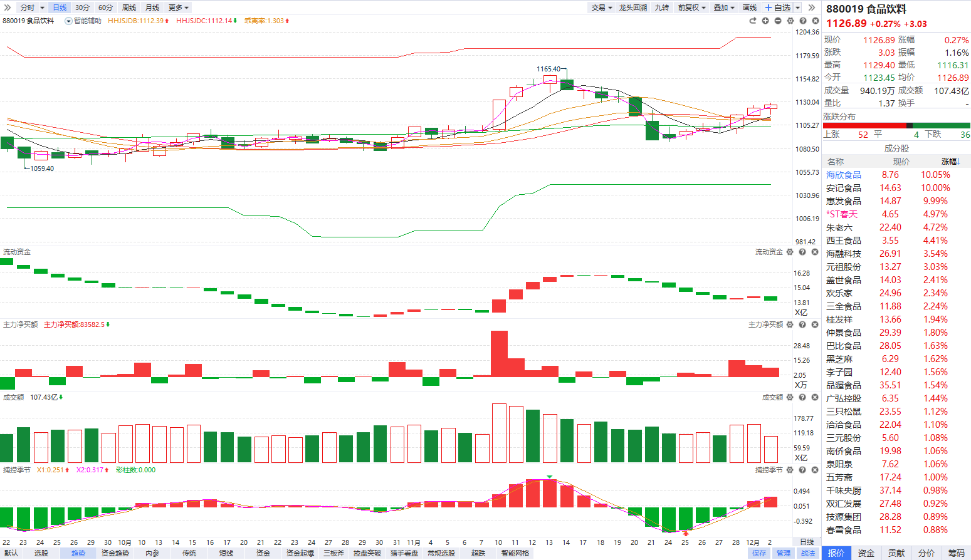Open main chart indicator settings gear
Image resolution: width=971 pixels, height=560 pixels.
point(790,21)
